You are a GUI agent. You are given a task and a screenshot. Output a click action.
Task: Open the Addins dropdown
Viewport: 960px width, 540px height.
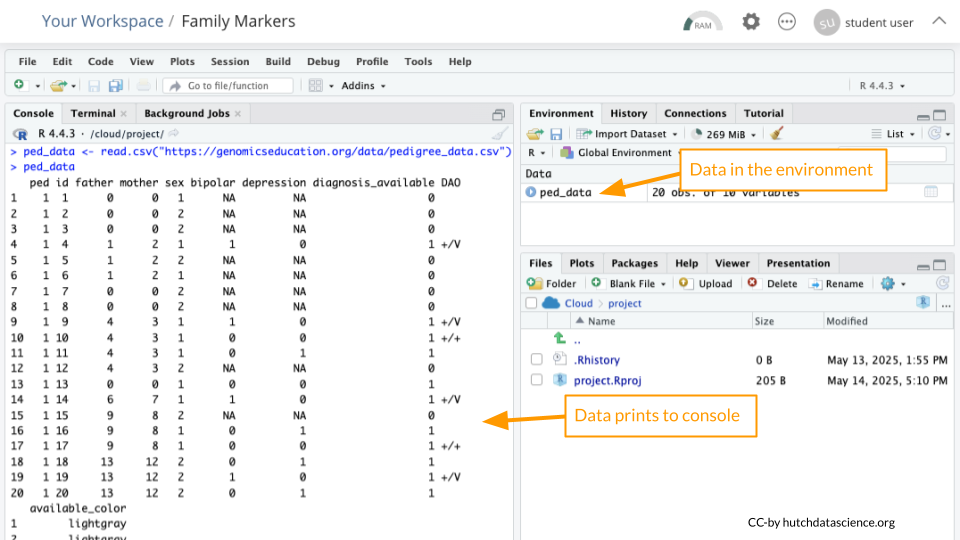[364, 86]
